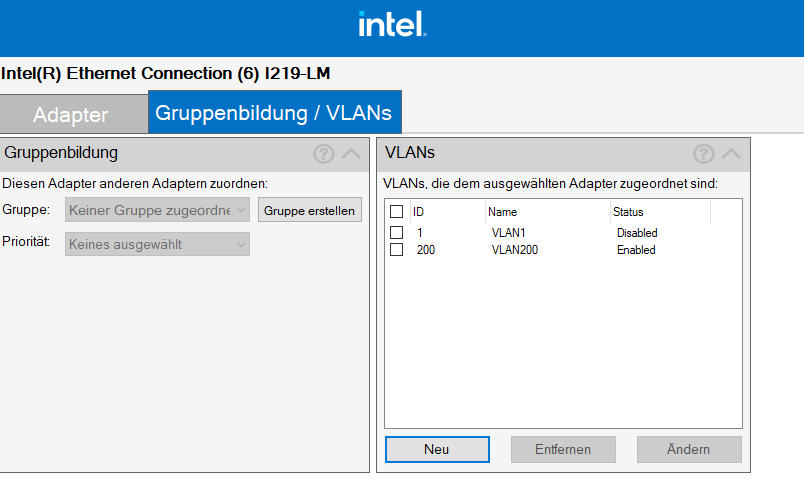
Task: Click Neu to add a VLAN
Action: point(437,449)
